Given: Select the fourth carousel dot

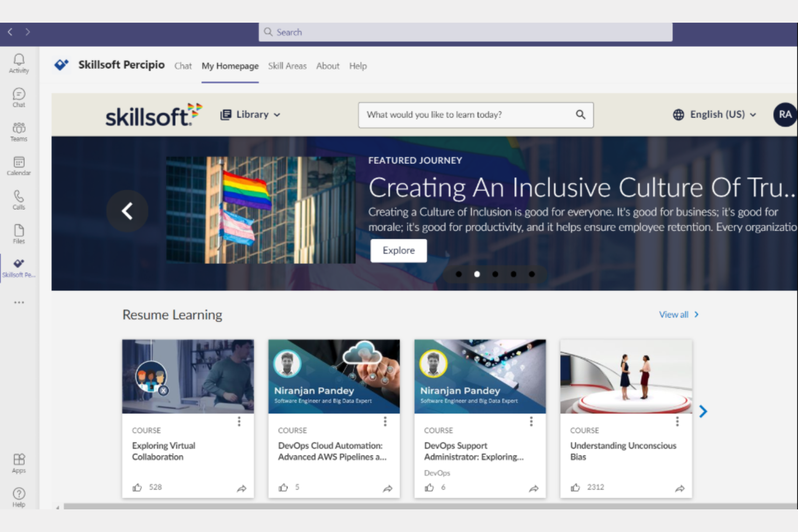Looking at the screenshot, I should [513, 274].
